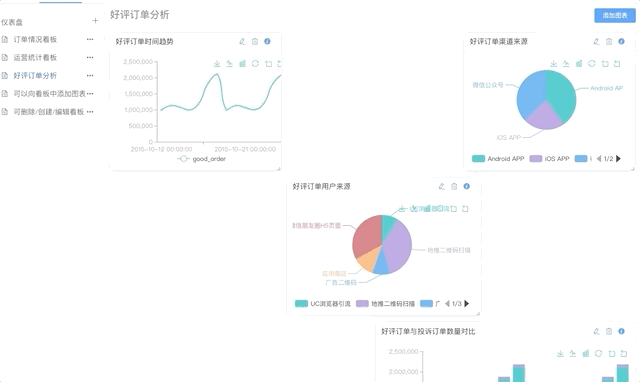Click blue legend swatch in 好评订单用户来源

pyautogui.click(x=427, y=304)
